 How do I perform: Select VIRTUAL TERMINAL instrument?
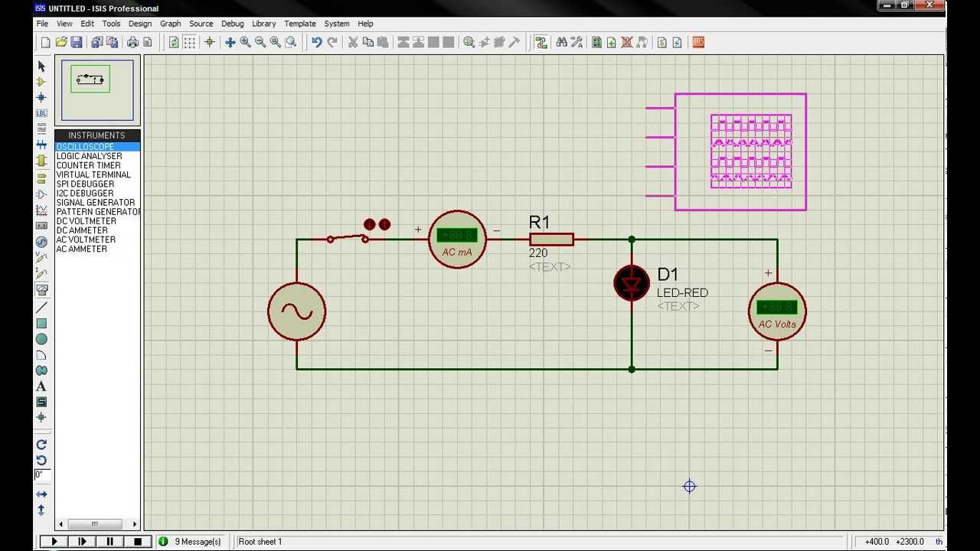(x=97, y=174)
